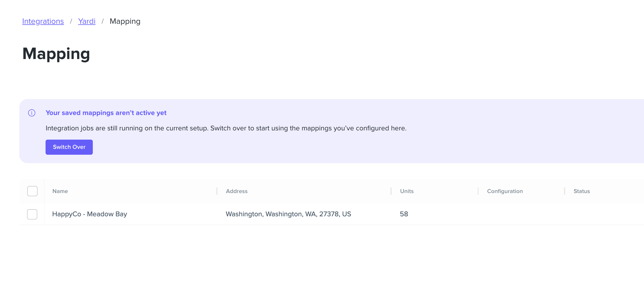Go to the Yardi breadcrumb link
Image resolution: width=644 pixels, height=284 pixels.
[x=87, y=21]
